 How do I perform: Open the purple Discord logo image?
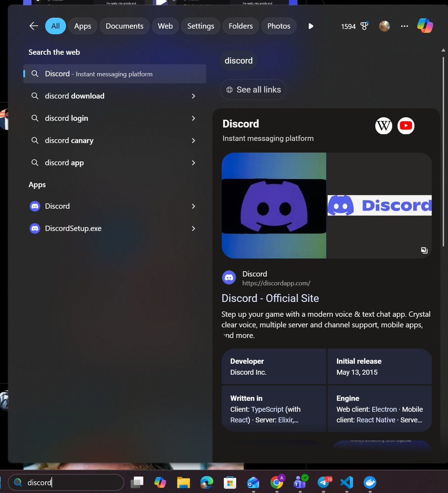click(x=274, y=205)
